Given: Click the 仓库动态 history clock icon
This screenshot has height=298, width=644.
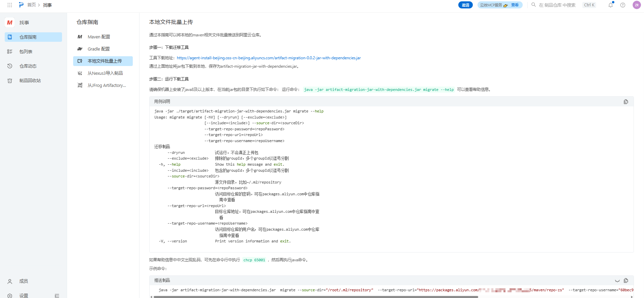Looking at the screenshot, I should click(x=10, y=66).
